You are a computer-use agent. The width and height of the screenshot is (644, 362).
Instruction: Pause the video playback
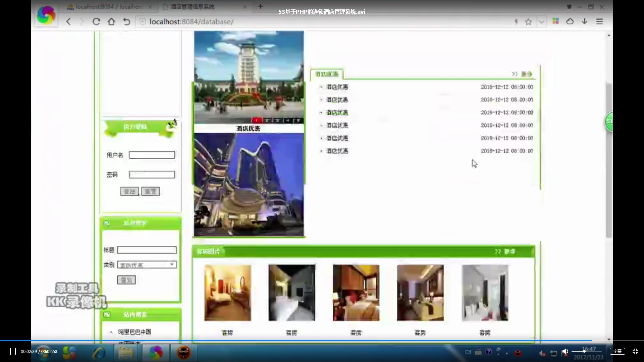(13, 351)
